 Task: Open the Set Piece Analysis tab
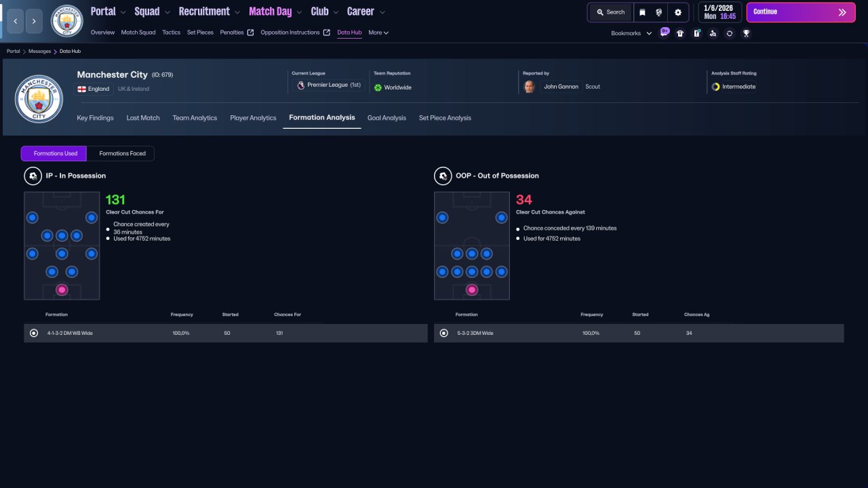(445, 118)
